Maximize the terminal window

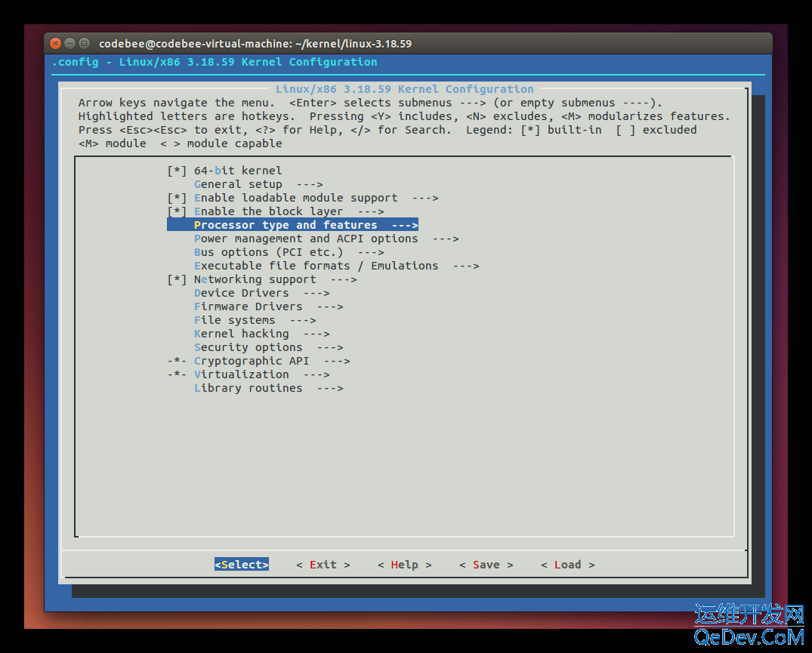pyautogui.click(x=85, y=44)
